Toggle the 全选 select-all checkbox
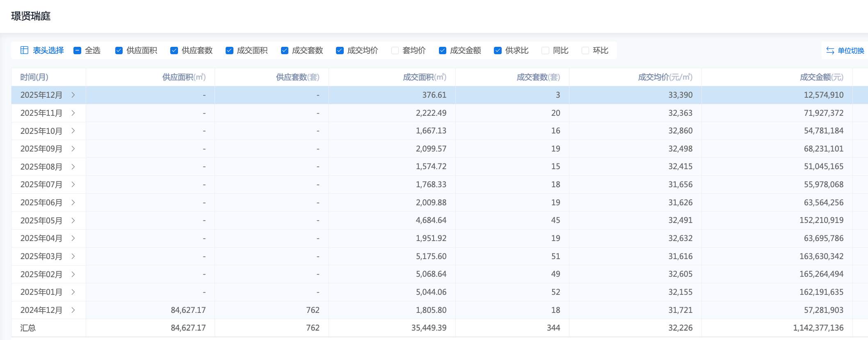This screenshot has height=340, width=868. (77, 51)
